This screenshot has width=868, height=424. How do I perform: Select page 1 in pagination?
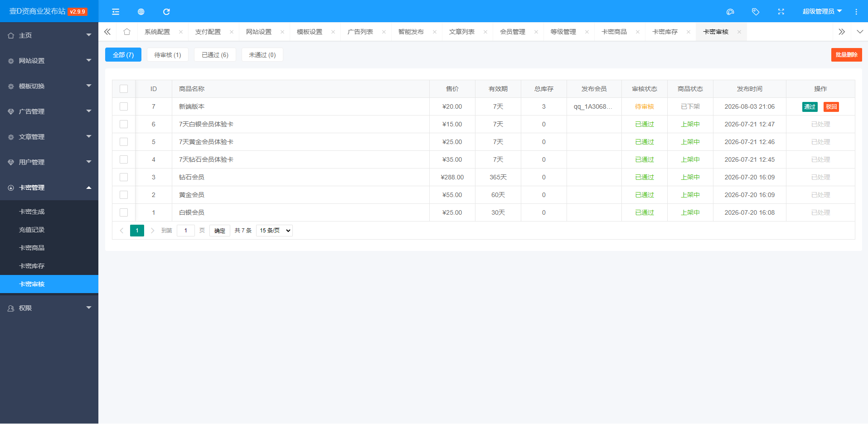click(x=137, y=231)
